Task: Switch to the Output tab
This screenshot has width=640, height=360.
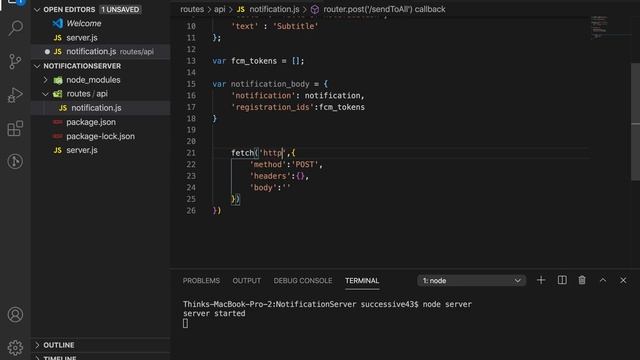Action: (247, 280)
